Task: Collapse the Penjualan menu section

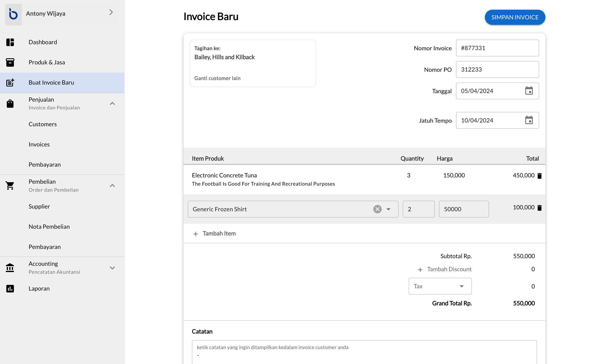Action: tap(112, 103)
